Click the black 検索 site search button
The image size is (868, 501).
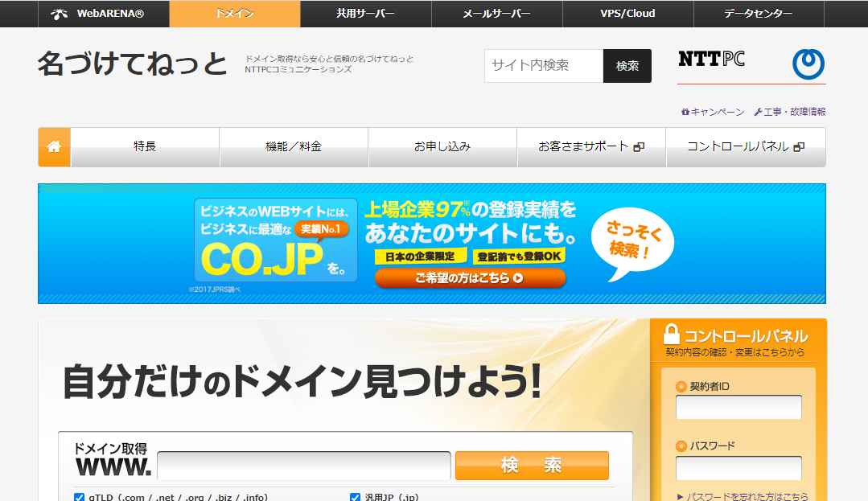click(x=627, y=66)
